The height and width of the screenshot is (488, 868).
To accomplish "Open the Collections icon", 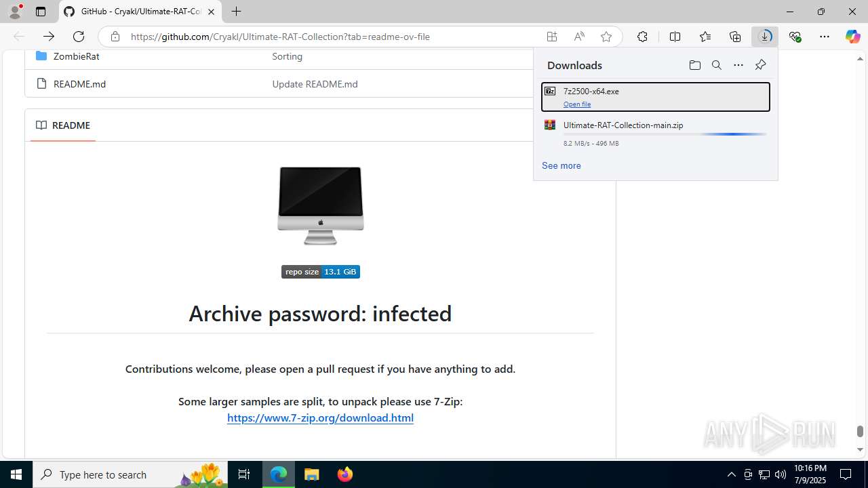I will [x=735, y=37].
